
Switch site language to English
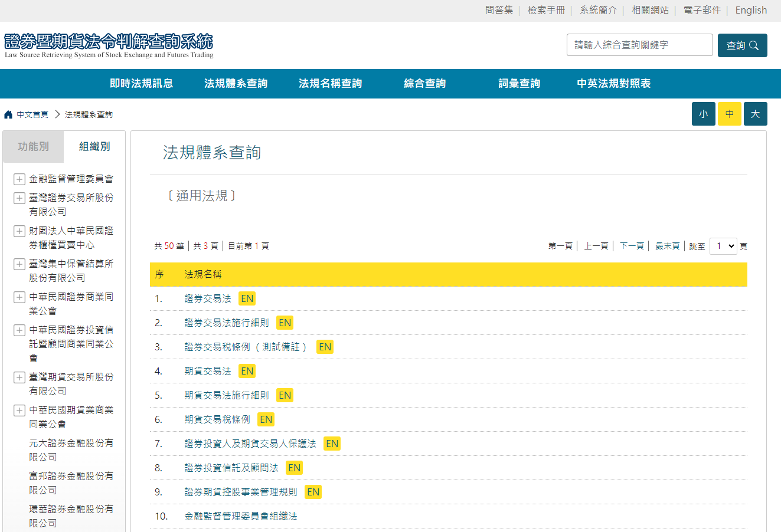tap(751, 10)
